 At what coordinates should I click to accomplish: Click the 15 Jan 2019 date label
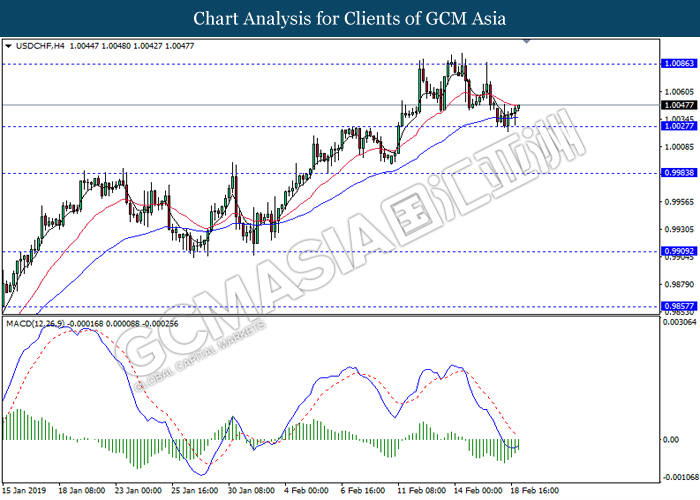point(24,491)
